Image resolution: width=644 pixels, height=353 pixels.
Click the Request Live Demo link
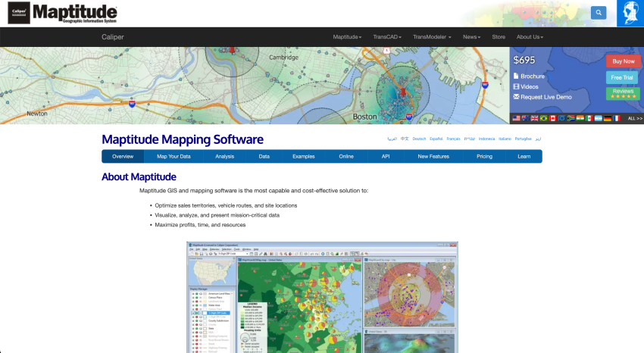[x=546, y=97]
